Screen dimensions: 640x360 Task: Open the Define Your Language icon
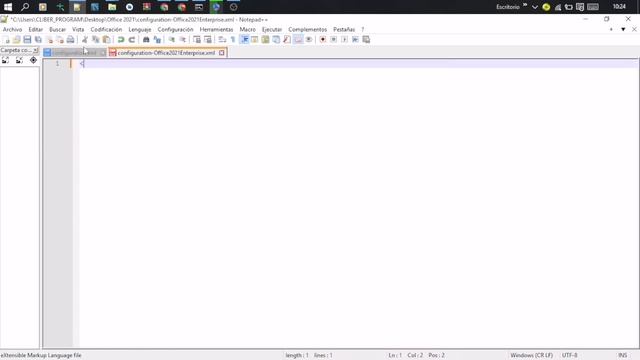coord(255,40)
